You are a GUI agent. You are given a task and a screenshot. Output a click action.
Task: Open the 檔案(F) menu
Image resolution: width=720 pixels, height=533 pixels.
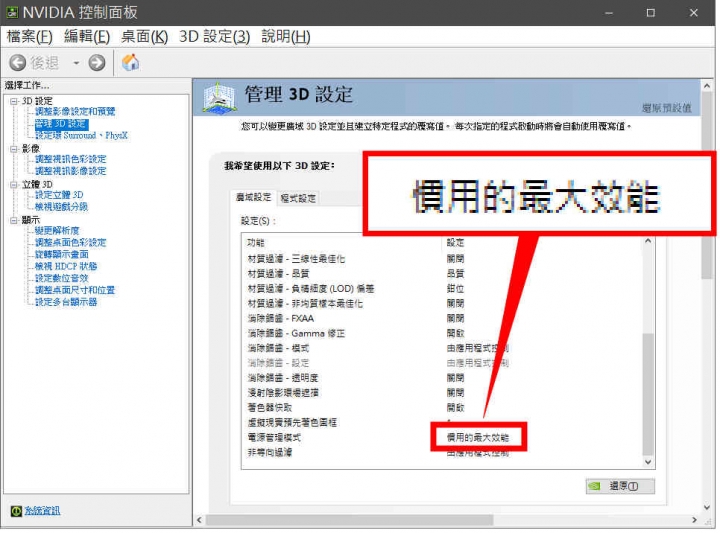click(x=29, y=36)
